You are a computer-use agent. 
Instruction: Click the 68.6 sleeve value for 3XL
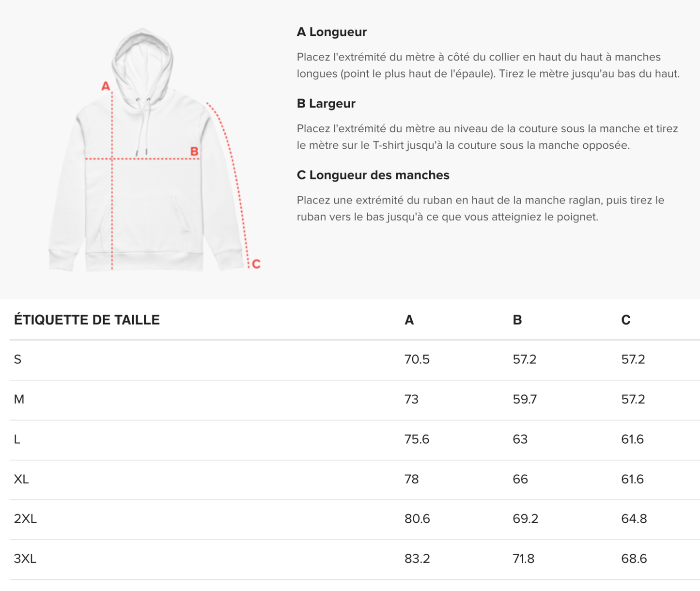click(634, 559)
